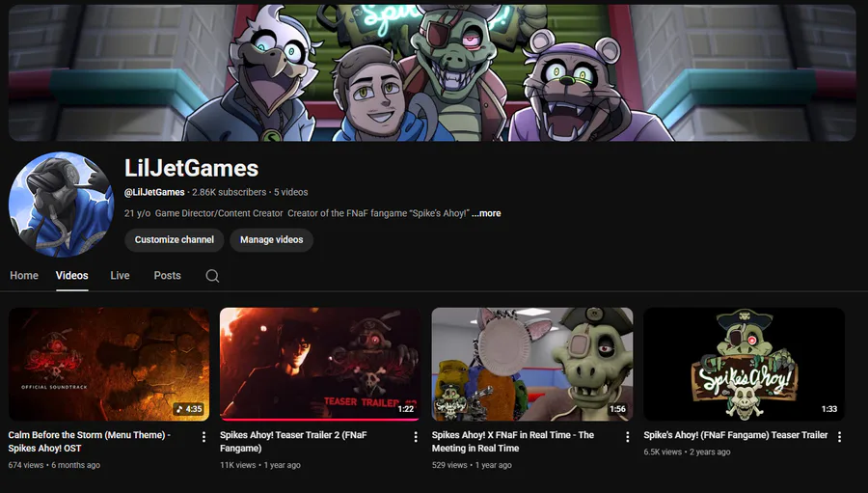Click the channel banner artwork
The width and height of the screenshot is (868, 493).
(x=432, y=72)
